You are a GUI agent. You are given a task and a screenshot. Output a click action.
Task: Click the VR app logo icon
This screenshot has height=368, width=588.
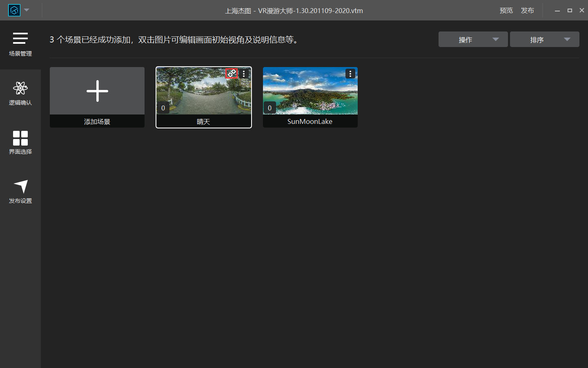(14, 10)
